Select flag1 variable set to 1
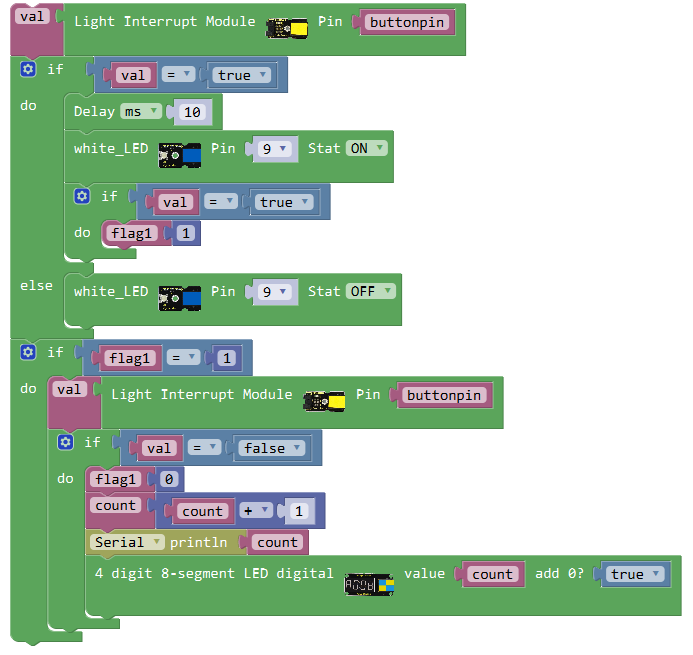Viewport: 693px width, 655px height. (x=132, y=233)
